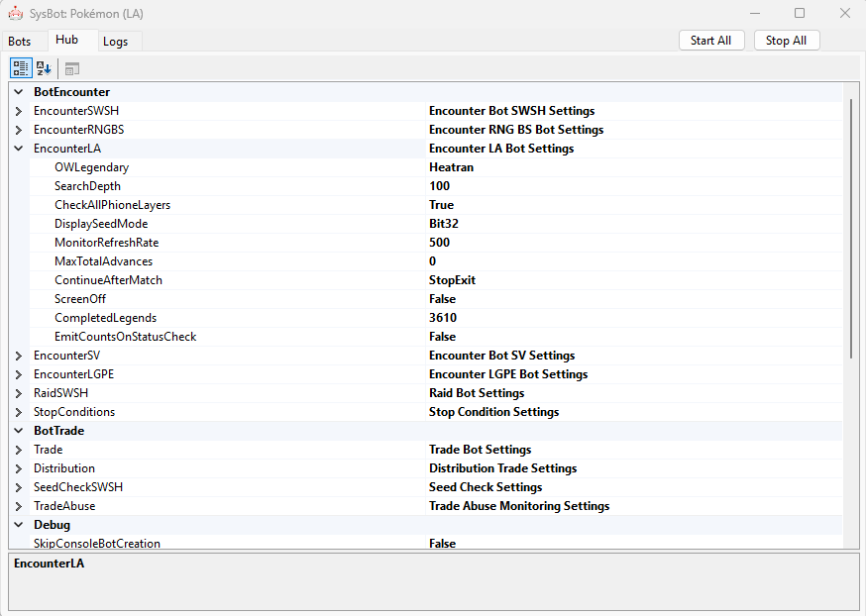Screen dimensions: 866x616
Task: Switch to the Logs tab
Action: pyautogui.click(x=115, y=42)
